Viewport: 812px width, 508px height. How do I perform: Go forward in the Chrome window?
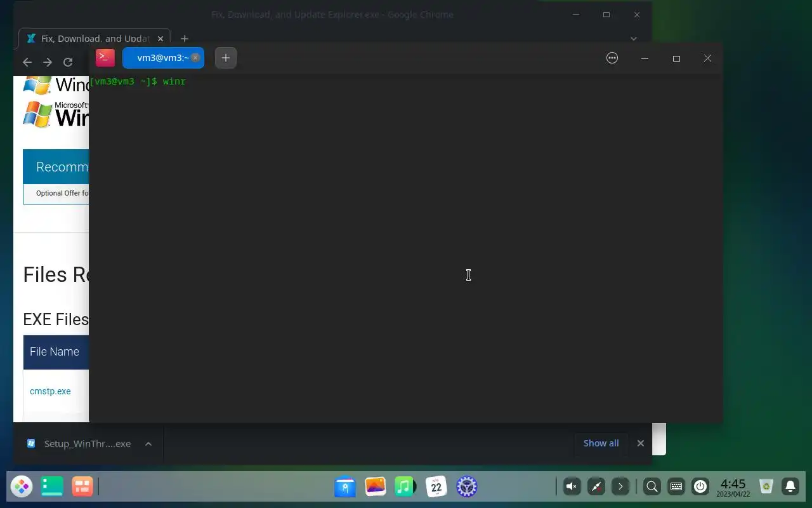pos(48,62)
